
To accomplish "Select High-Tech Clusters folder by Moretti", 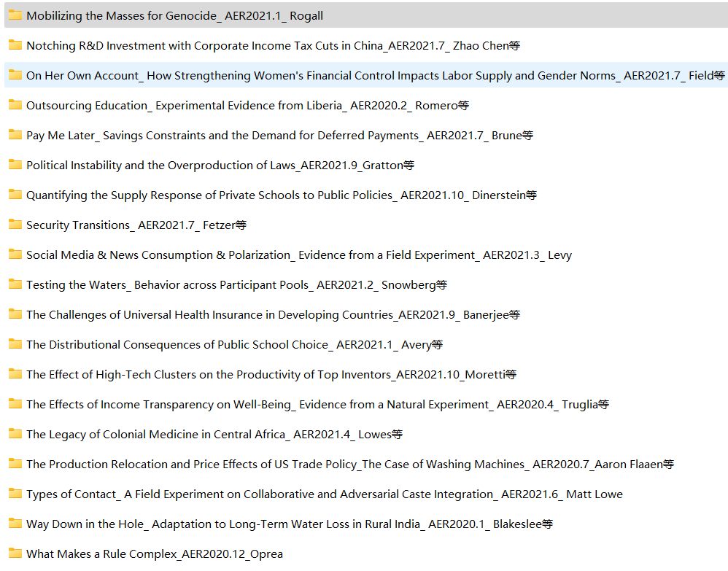I will pyautogui.click(x=271, y=374).
